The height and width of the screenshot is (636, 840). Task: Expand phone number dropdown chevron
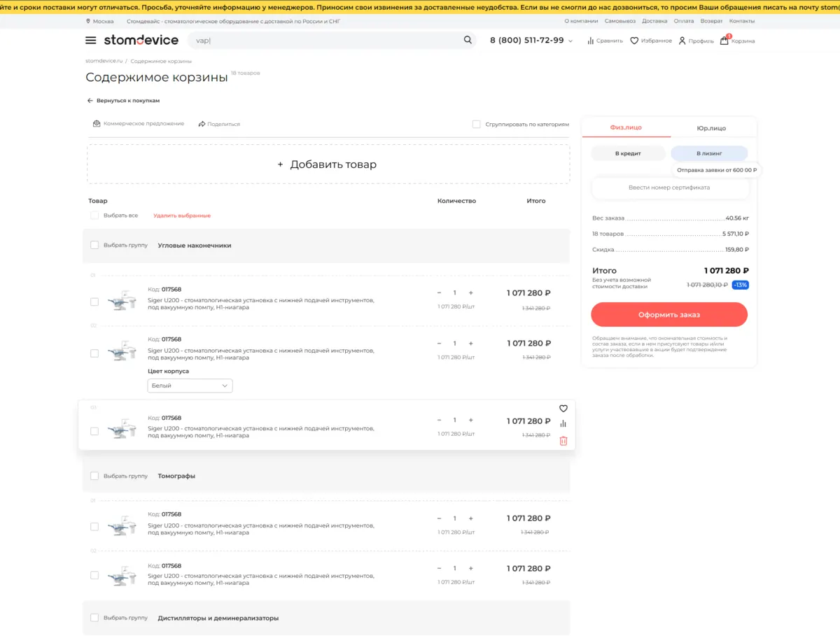click(570, 41)
